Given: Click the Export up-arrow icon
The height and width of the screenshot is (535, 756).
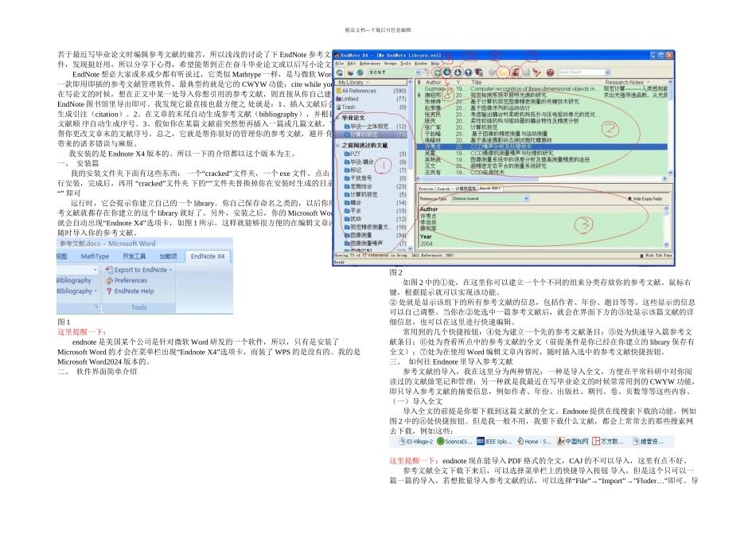Looking at the screenshot, I should point(468,72).
